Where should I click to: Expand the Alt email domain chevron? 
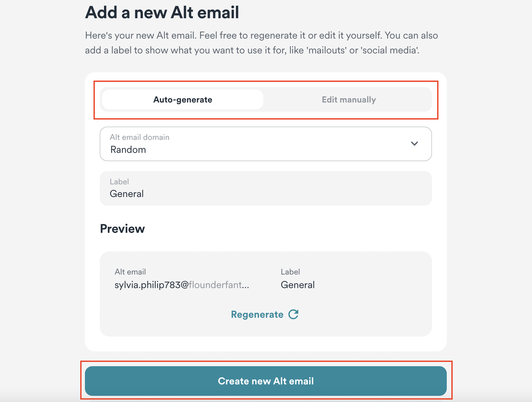click(414, 144)
